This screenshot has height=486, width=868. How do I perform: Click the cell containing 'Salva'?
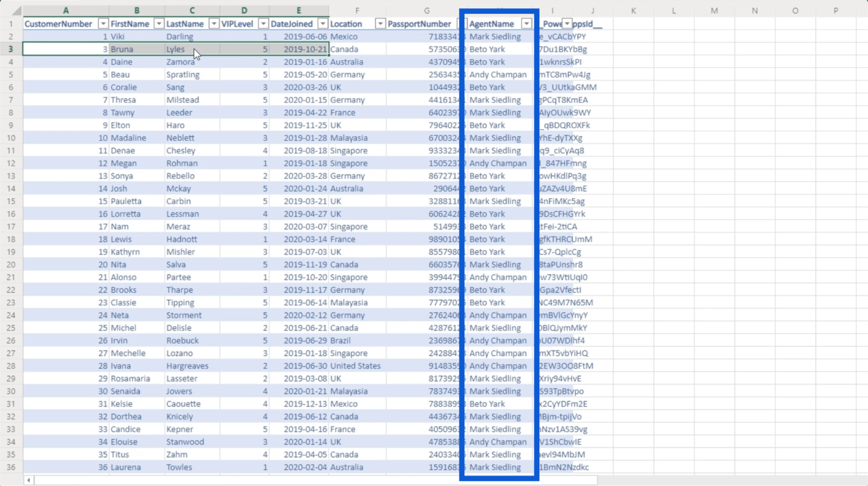(x=192, y=264)
